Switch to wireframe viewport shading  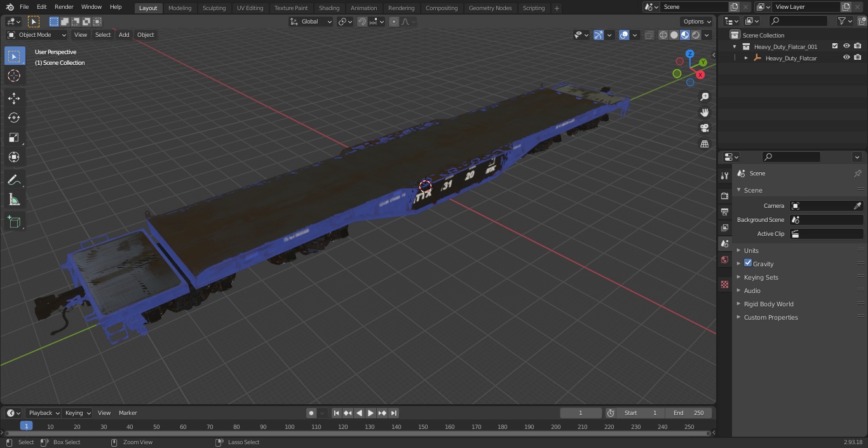(x=663, y=35)
